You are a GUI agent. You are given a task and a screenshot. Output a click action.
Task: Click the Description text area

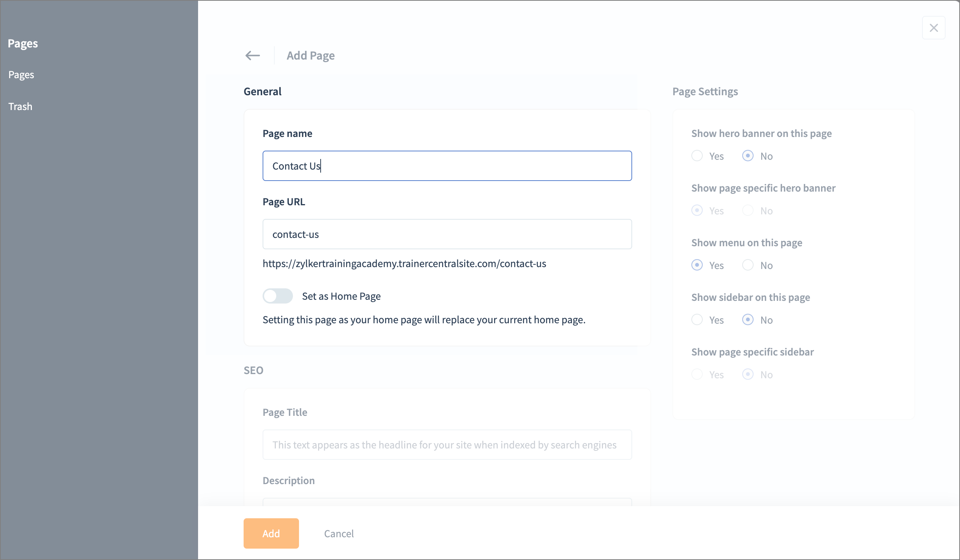(447, 502)
